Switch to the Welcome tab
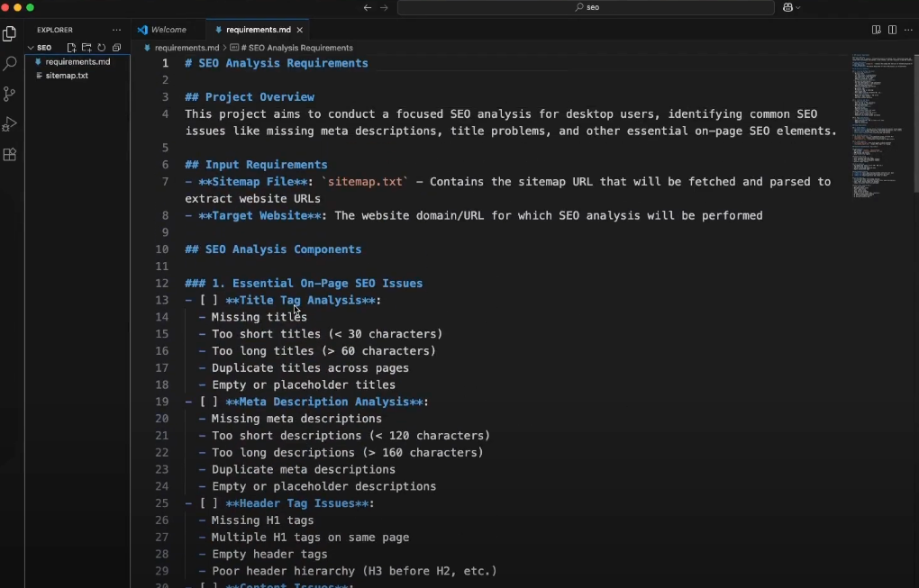The width and height of the screenshot is (919, 588). [x=168, y=30]
